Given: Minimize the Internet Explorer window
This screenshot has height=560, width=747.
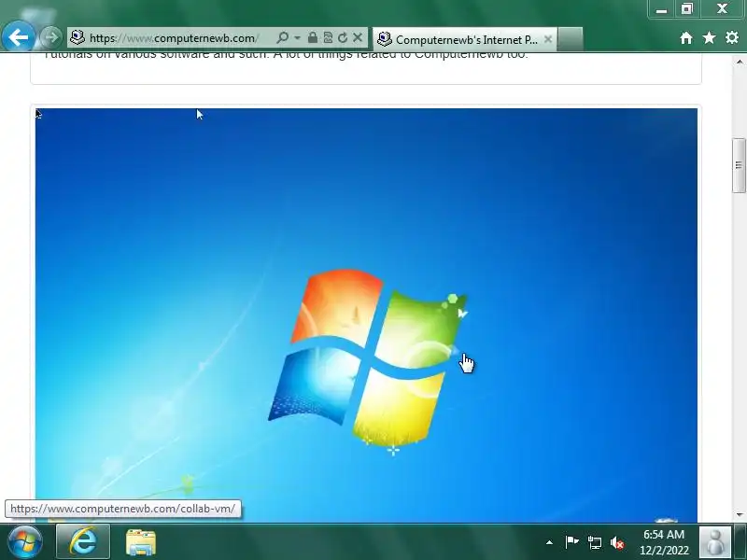Looking at the screenshot, I should tap(661, 9).
